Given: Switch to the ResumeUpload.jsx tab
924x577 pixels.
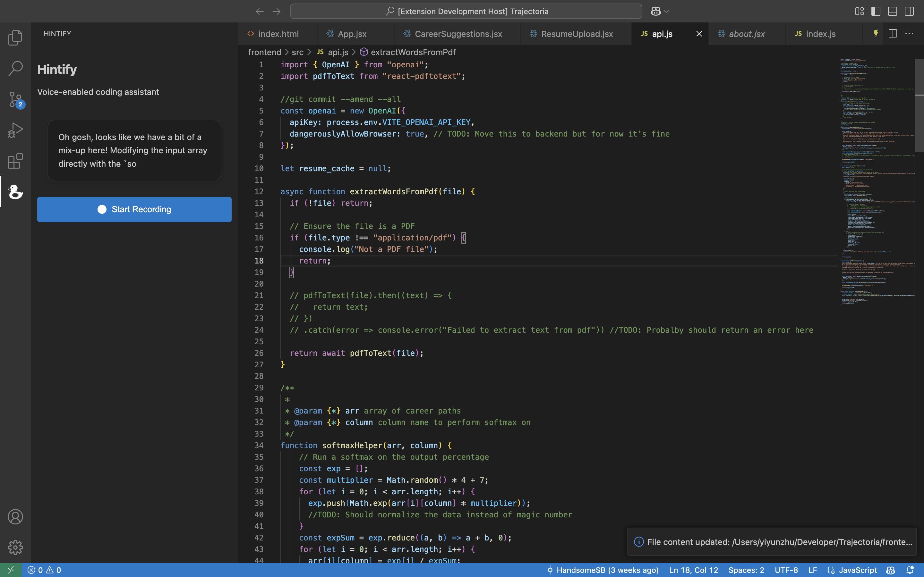Looking at the screenshot, I should pyautogui.click(x=577, y=34).
